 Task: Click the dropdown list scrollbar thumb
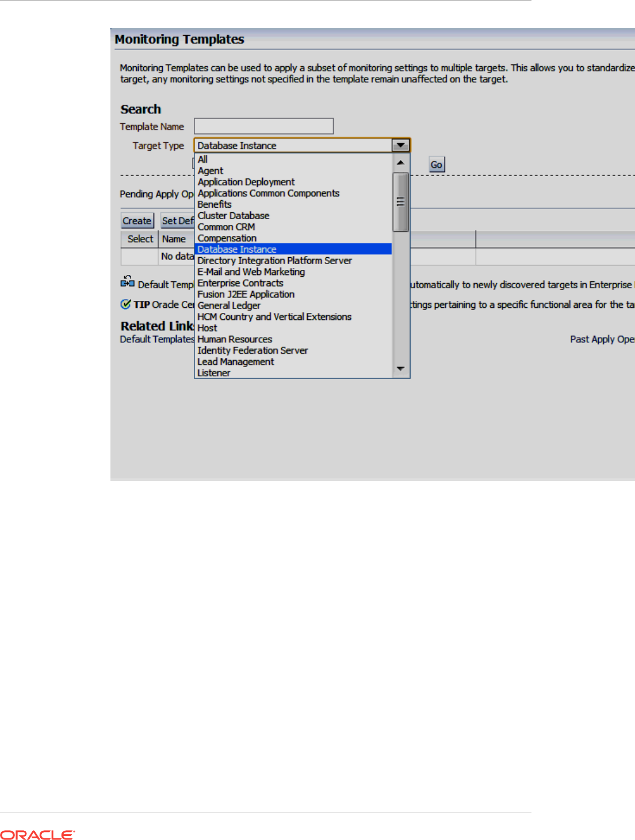point(400,202)
